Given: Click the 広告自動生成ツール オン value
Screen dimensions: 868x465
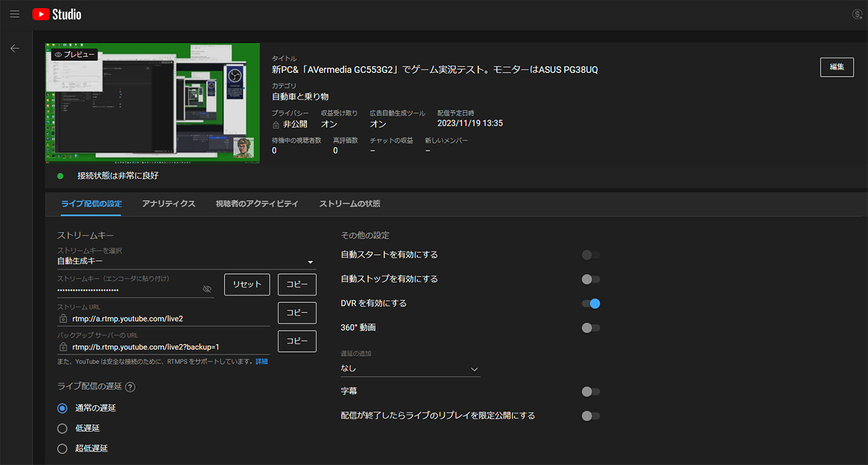Looking at the screenshot, I should coord(378,125).
